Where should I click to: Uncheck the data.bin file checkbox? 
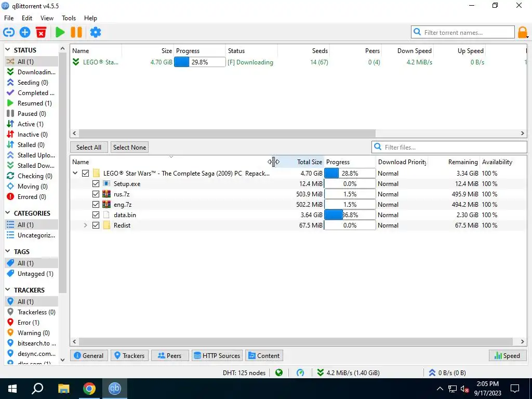click(x=96, y=215)
